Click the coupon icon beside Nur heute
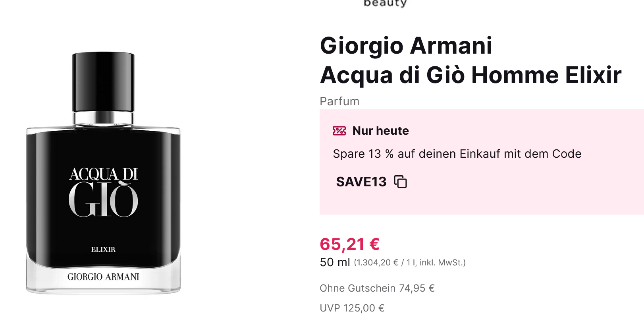This screenshot has width=644, height=327. (339, 131)
